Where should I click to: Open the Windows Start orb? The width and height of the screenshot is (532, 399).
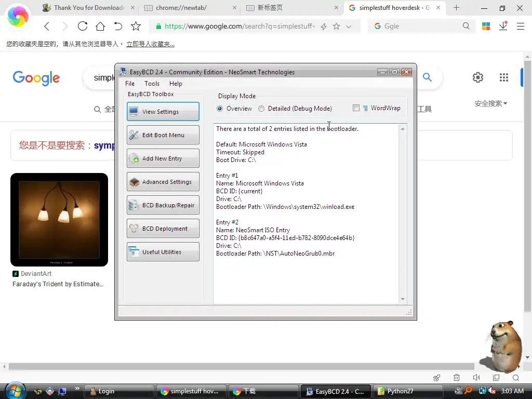click(x=16, y=391)
